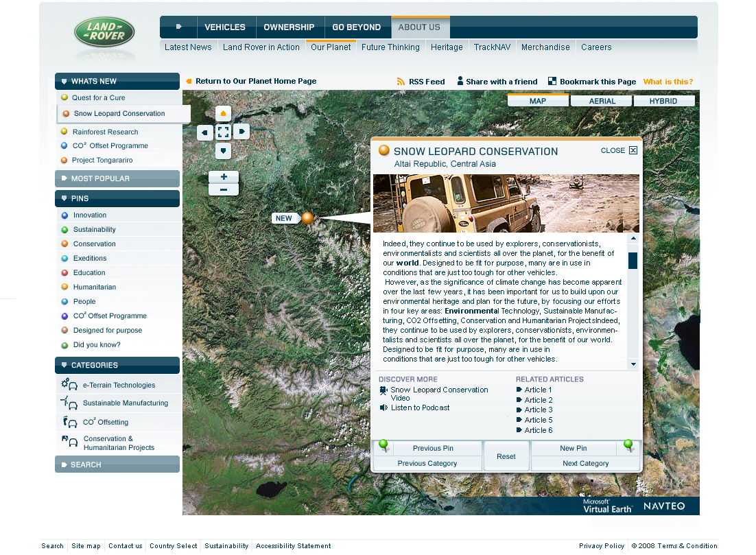Image resolution: width=756 pixels, height=555 pixels.
Task: Click the Land Rover logo
Action: [104, 32]
